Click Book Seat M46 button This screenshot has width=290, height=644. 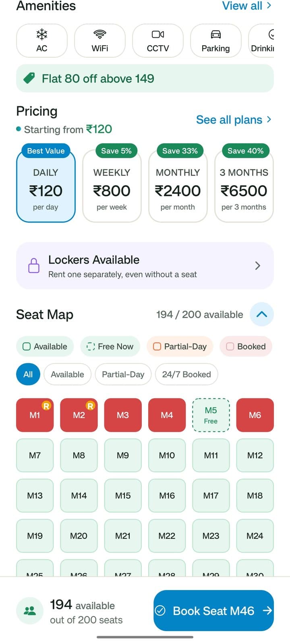point(213,611)
